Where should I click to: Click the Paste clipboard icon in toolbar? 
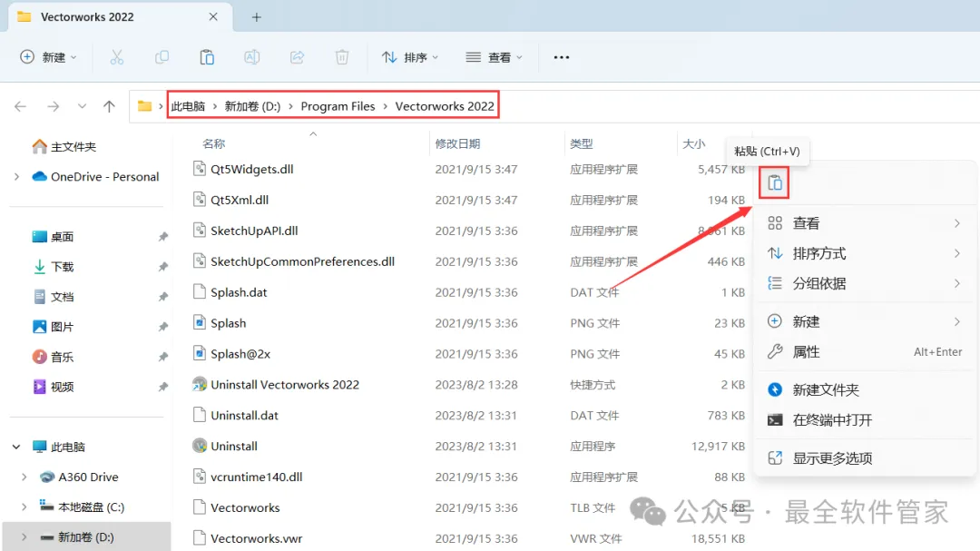pos(207,57)
